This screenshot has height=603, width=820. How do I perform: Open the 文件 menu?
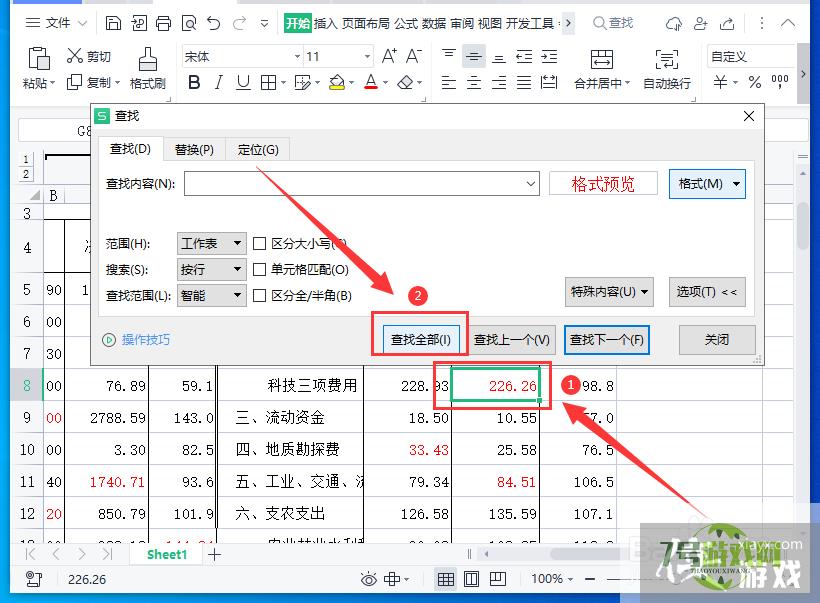[x=56, y=23]
